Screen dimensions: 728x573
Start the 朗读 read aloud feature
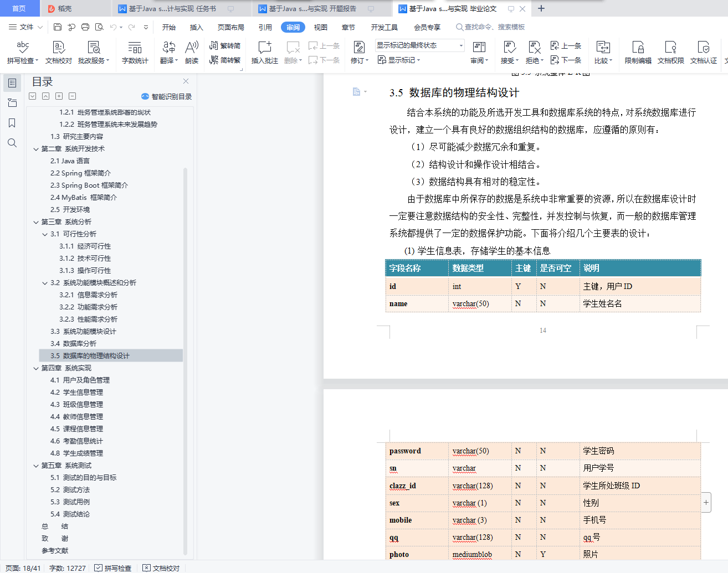(x=192, y=53)
